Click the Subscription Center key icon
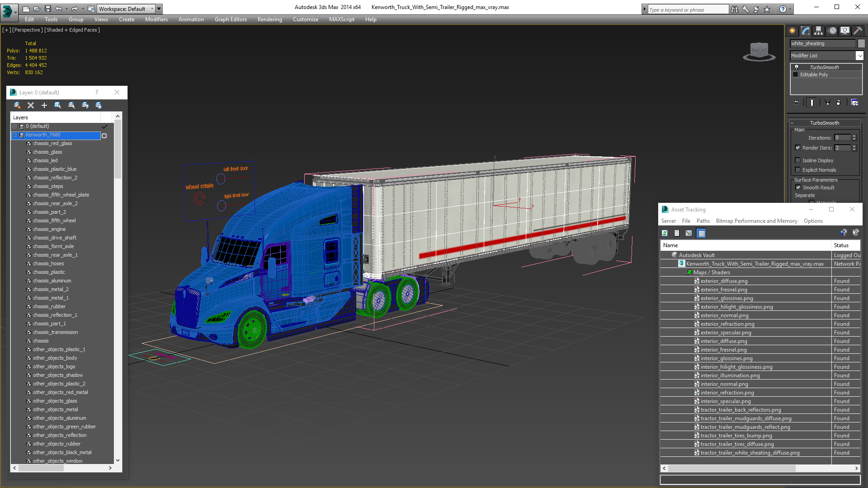This screenshot has width=868, height=488. coord(745,9)
